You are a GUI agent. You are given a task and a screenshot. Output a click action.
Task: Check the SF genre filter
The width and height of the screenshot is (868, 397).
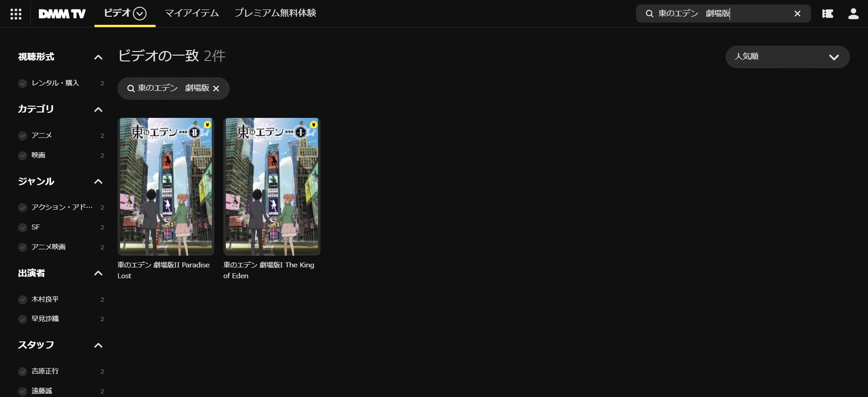pyautogui.click(x=23, y=228)
